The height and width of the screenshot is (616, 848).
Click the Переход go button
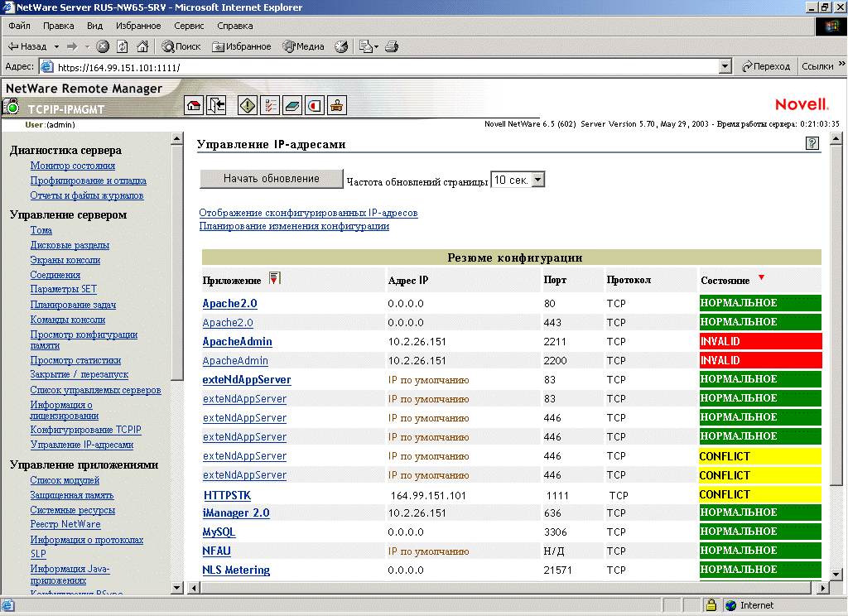pyautogui.click(x=765, y=66)
